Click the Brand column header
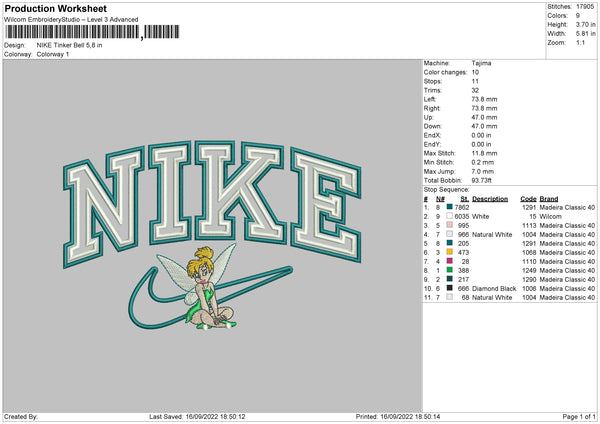 click(549, 199)
